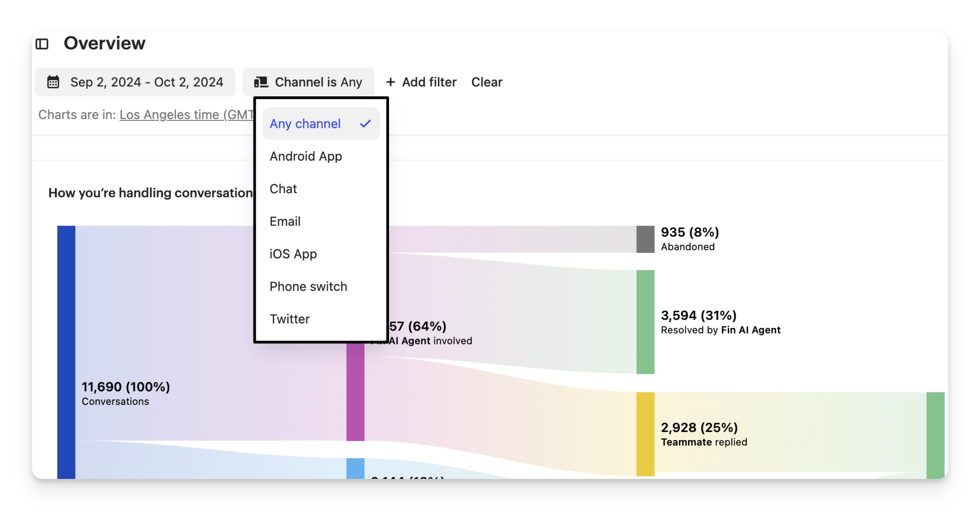Screen dimensions: 980x511
Task: Toggle the sidebar panel icon
Action: pos(42,44)
